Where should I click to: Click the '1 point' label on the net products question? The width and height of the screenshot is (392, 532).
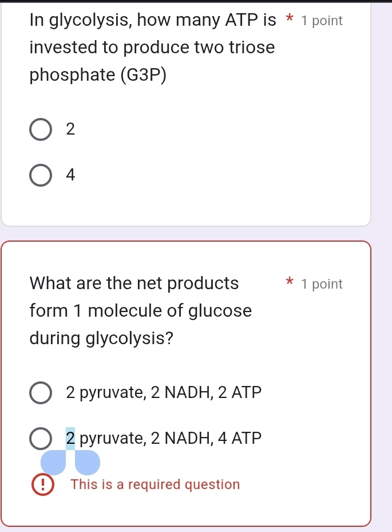pyautogui.click(x=322, y=284)
